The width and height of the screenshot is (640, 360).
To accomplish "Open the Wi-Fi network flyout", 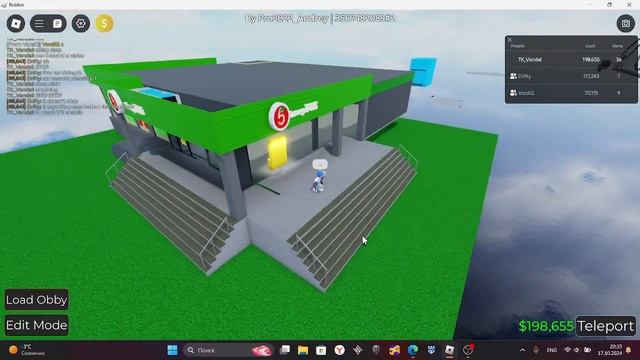I will coord(567,350).
